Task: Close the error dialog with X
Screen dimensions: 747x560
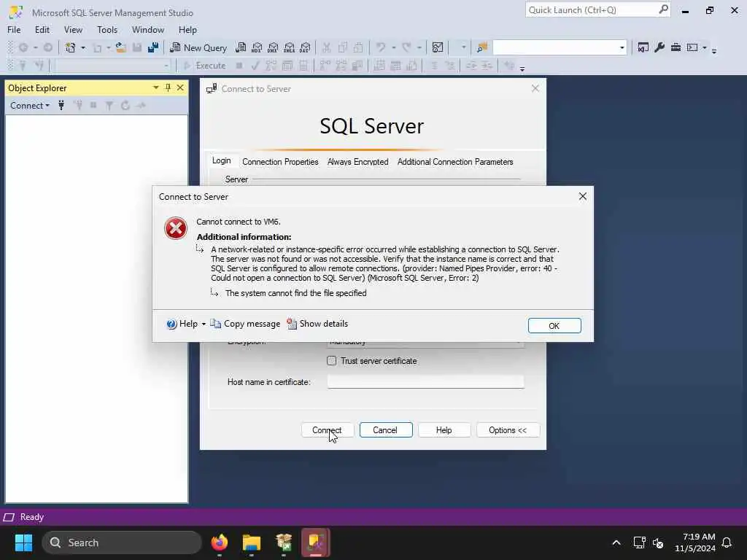Action: [582, 196]
